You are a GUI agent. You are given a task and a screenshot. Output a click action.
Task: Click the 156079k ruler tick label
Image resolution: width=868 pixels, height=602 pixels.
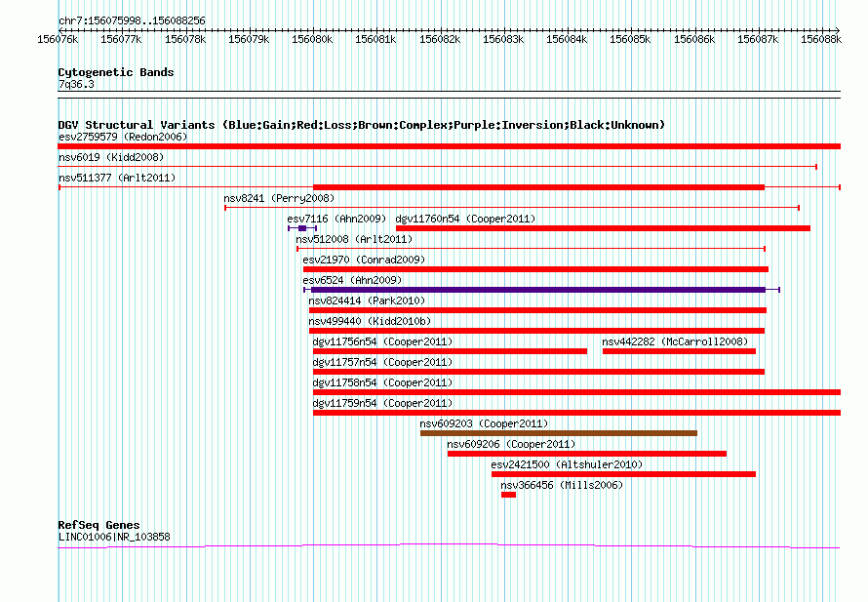click(x=249, y=39)
